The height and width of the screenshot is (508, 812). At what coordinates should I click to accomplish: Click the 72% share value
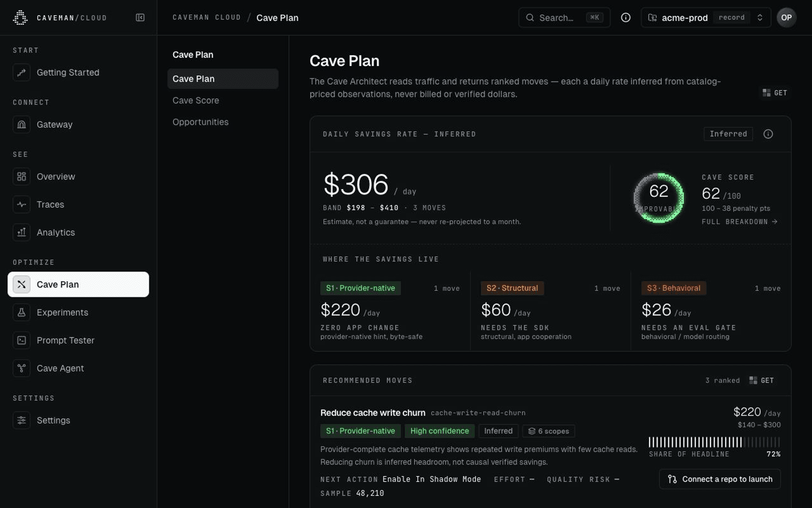[774, 454]
